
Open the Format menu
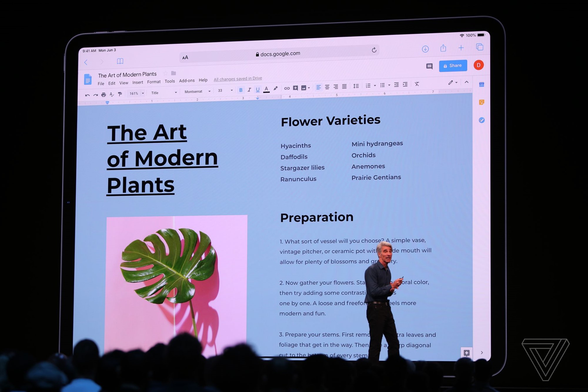154,82
